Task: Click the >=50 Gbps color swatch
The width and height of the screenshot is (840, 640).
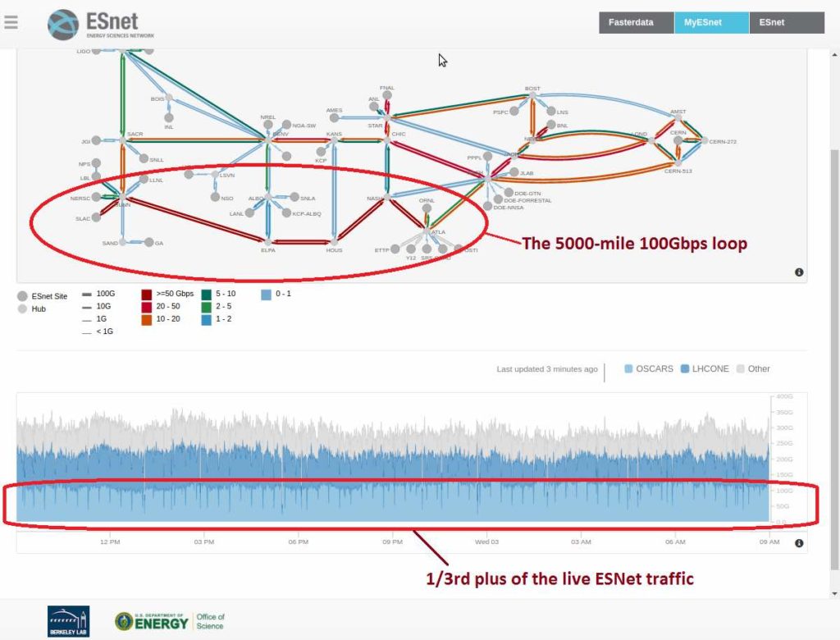Action: click(x=146, y=295)
